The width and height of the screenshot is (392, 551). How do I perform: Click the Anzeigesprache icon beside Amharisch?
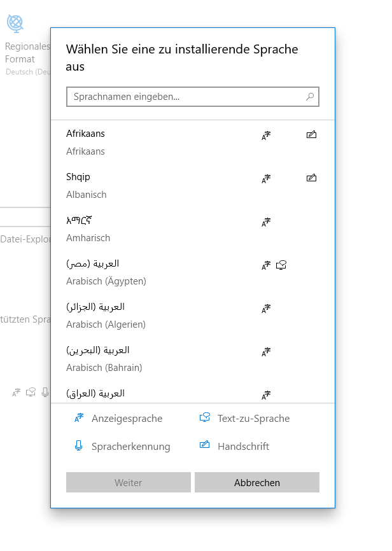point(265,222)
